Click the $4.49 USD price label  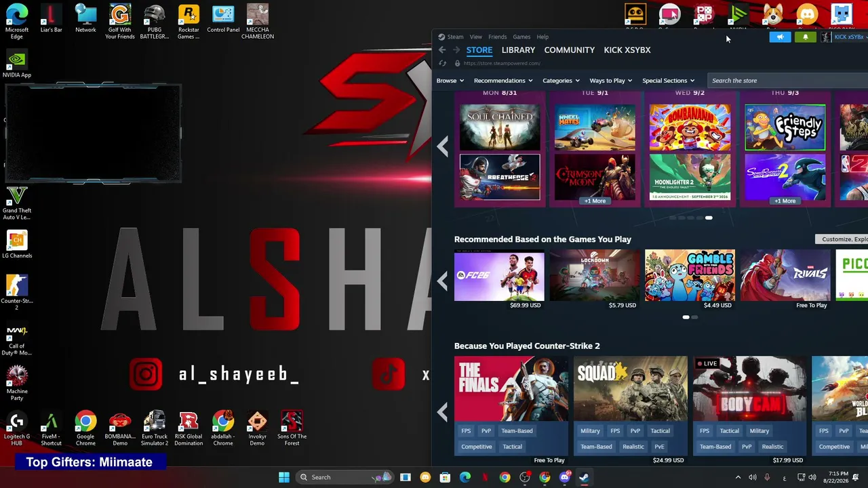pos(717,305)
